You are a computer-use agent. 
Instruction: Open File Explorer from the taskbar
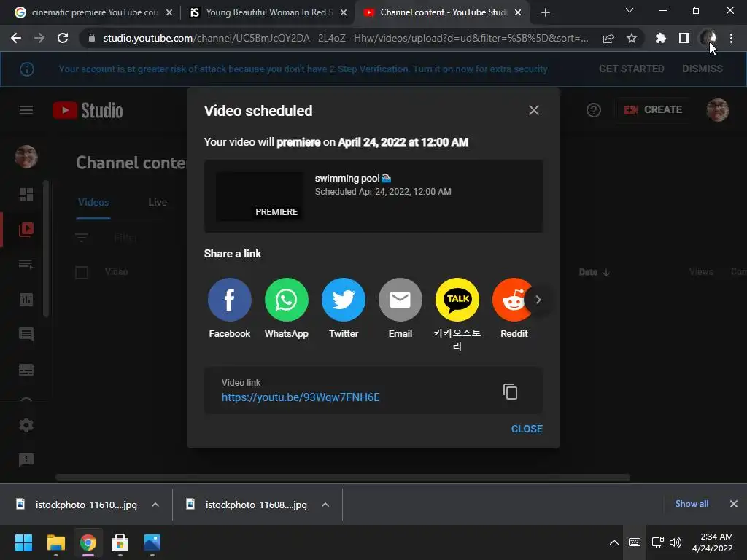tap(55, 542)
